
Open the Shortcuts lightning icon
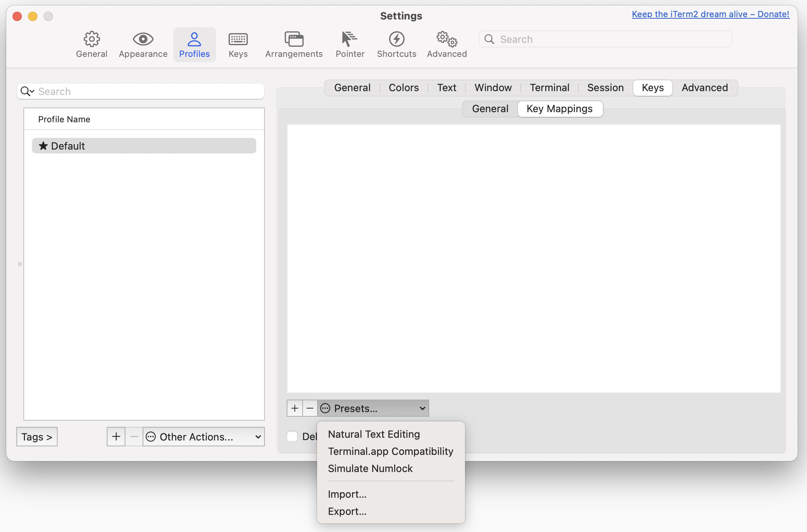tap(396, 39)
